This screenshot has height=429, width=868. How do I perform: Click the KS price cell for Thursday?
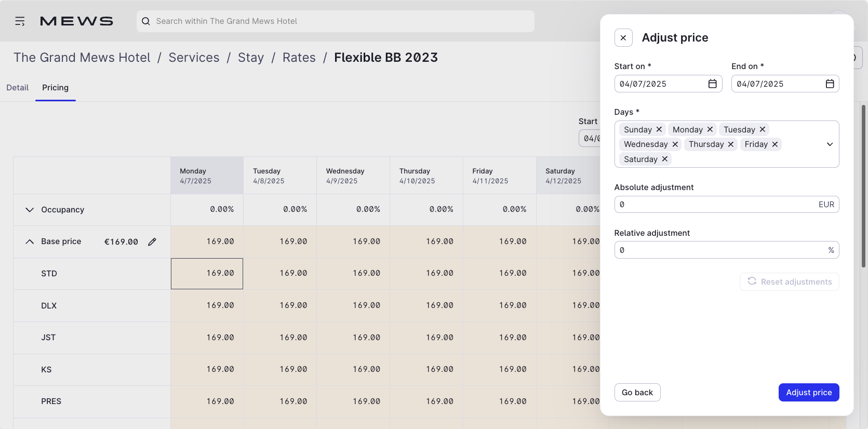[x=426, y=369]
